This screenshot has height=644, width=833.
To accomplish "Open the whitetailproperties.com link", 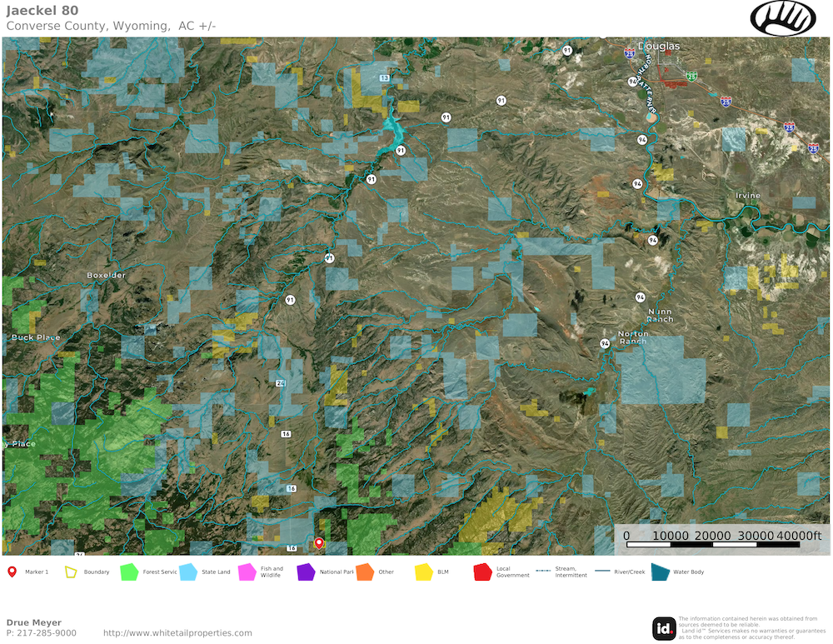I will 177,633.
